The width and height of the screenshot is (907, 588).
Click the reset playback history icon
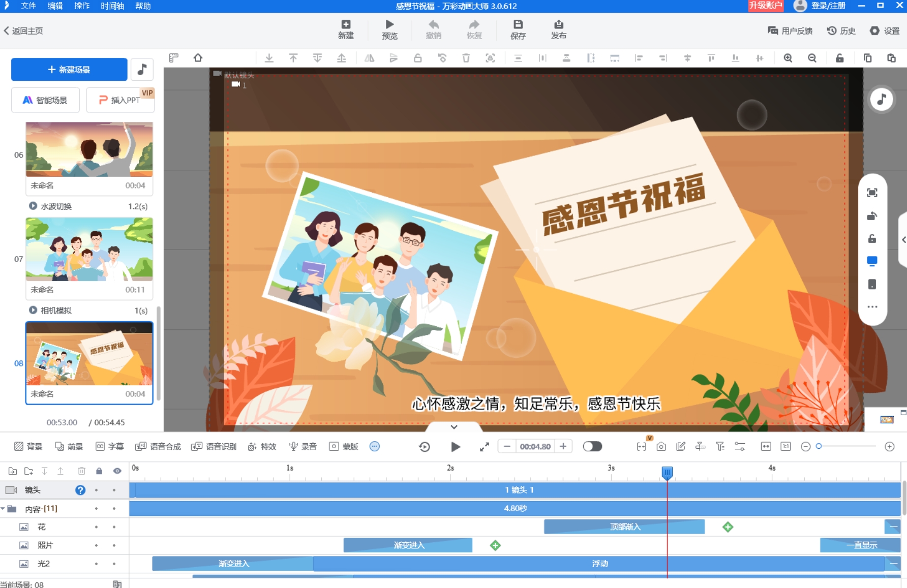424,446
